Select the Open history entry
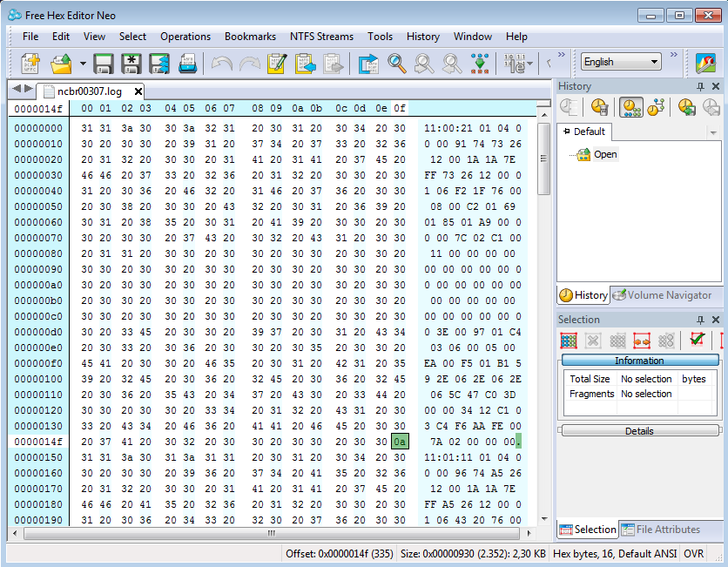The width and height of the screenshot is (728, 567). click(605, 154)
